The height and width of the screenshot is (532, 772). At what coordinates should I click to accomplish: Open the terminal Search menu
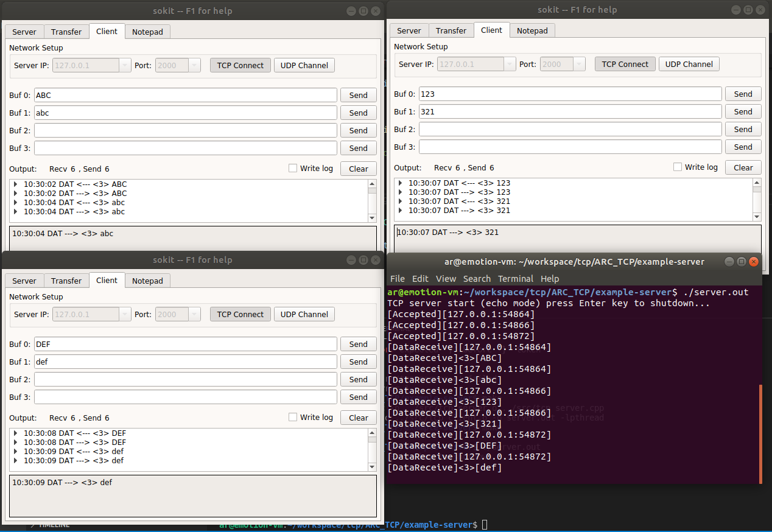477,278
